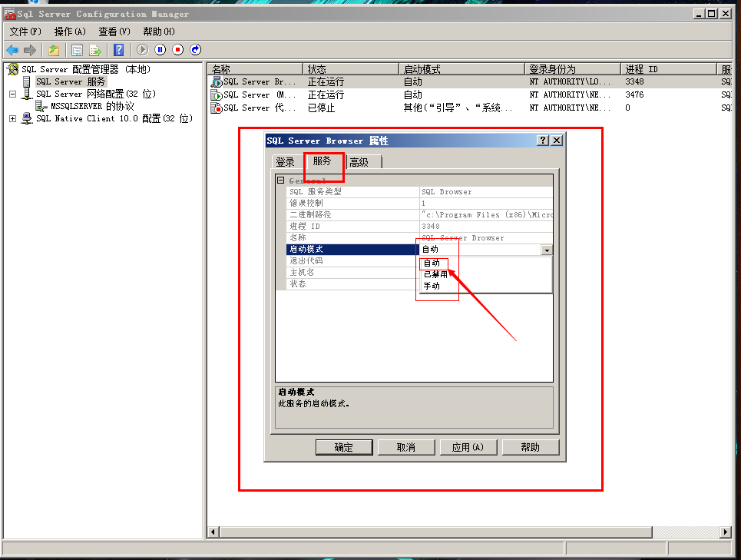Select the highlighted 启动模式 property row
This screenshot has width=741, height=560.
point(352,249)
